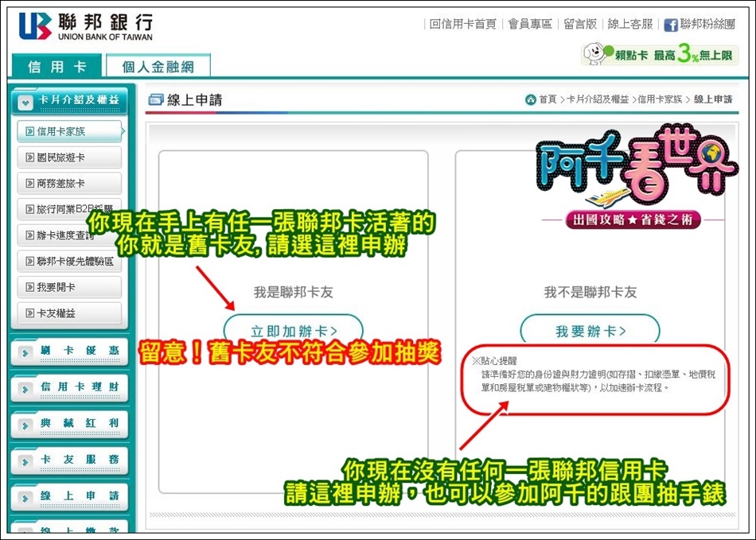This screenshot has width=756, height=540.
Task: Click the 我不是聯邦卡友 text
Action: 590,292
